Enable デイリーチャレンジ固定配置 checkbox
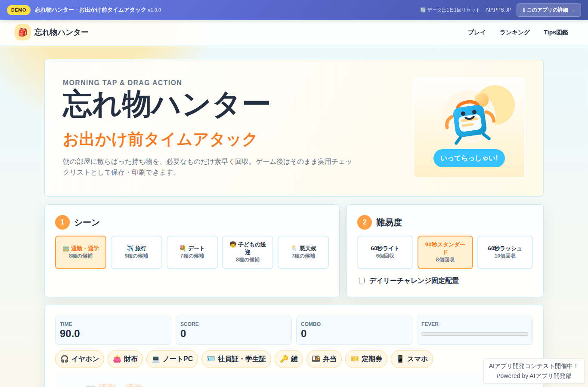This screenshot has height=387, width=588. coord(362,281)
